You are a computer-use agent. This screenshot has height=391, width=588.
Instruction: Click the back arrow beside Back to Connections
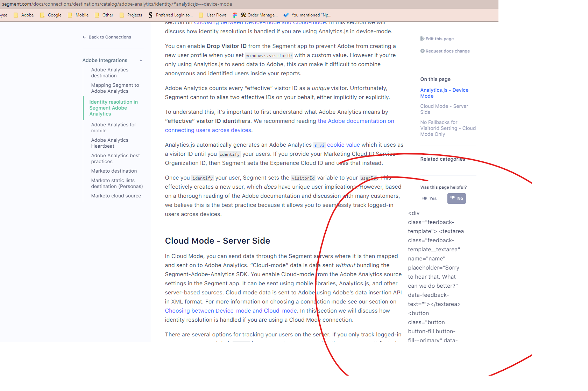click(84, 37)
